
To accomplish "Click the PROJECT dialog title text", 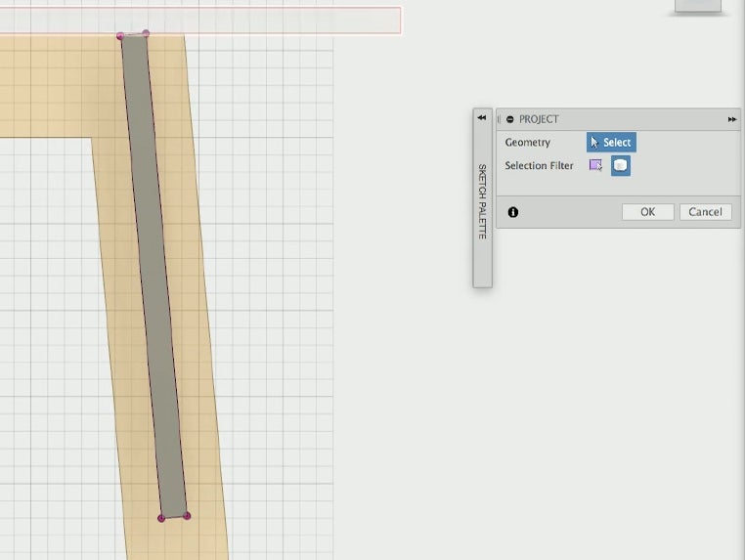I will point(539,119).
